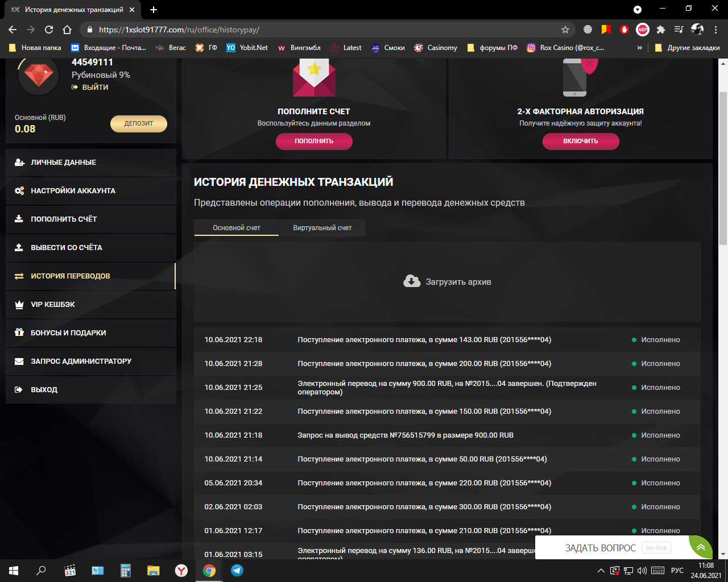Open the Yobit.Net bookmark

(247, 48)
